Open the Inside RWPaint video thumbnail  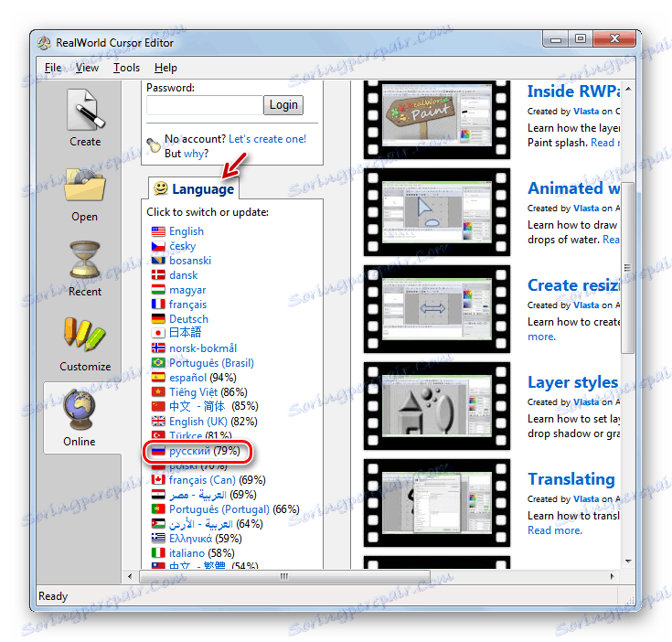point(437,119)
